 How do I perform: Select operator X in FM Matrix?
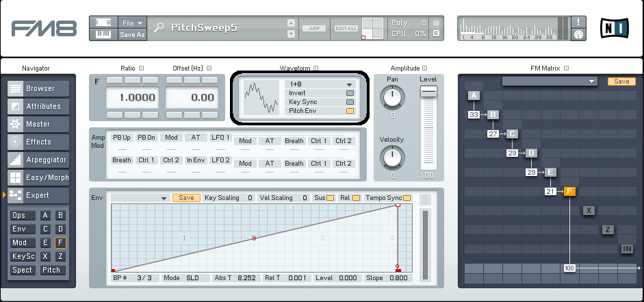pyautogui.click(x=589, y=211)
